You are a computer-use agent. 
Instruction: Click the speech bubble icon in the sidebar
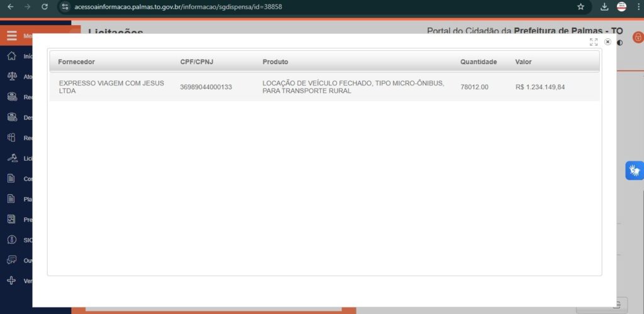pyautogui.click(x=11, y=260)
